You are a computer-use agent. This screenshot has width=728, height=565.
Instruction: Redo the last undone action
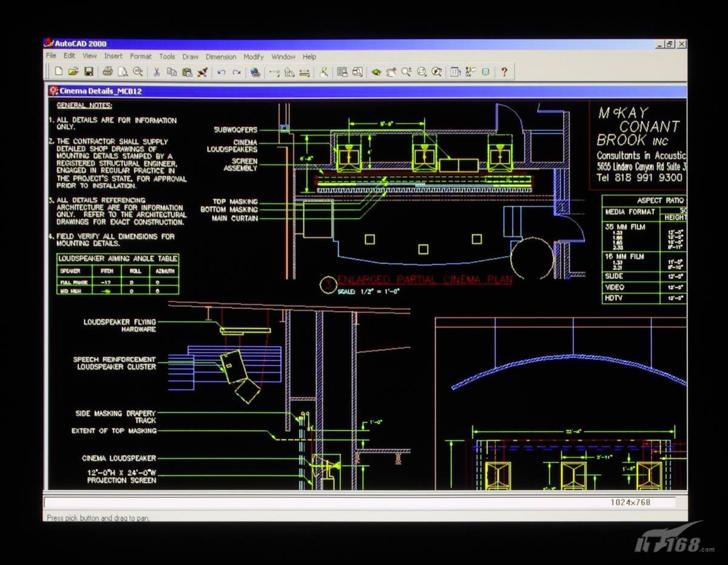click(x=237, y=72)
